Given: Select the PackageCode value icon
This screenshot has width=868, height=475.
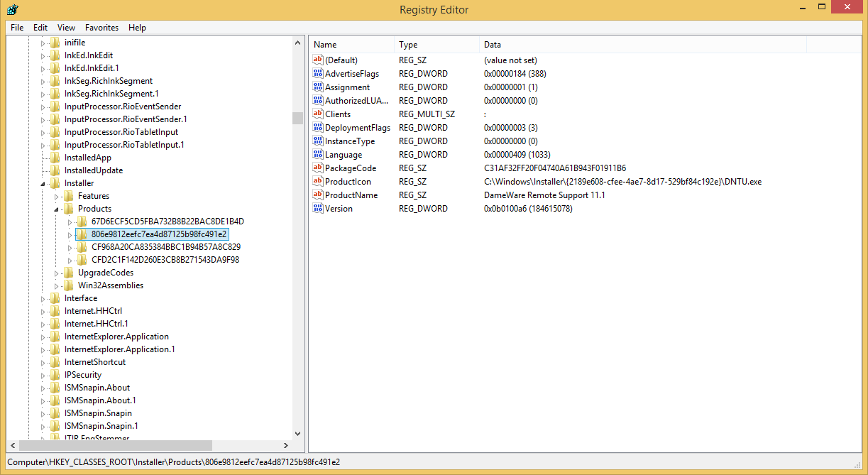Looking at the screenshot, I should pos(318,168).
